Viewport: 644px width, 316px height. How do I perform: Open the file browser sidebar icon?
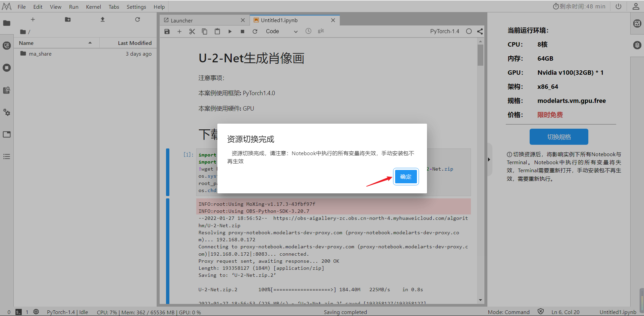click(7, 23)
